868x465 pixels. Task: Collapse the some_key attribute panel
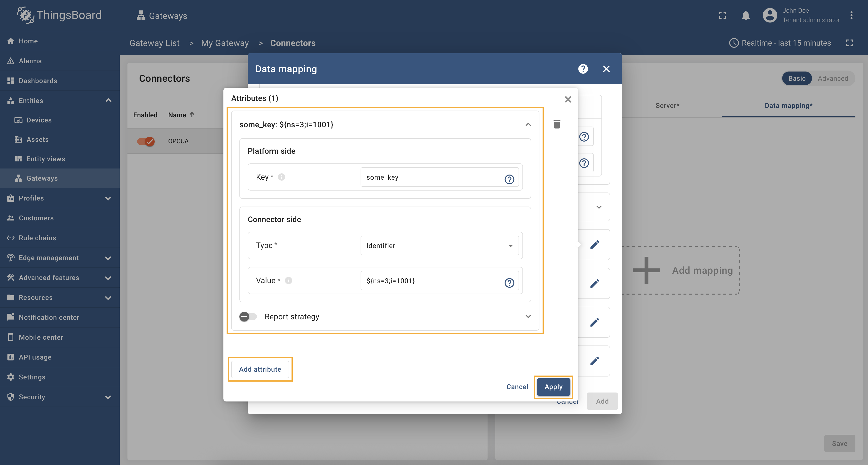pyautogui.click(x=528, y=124)
